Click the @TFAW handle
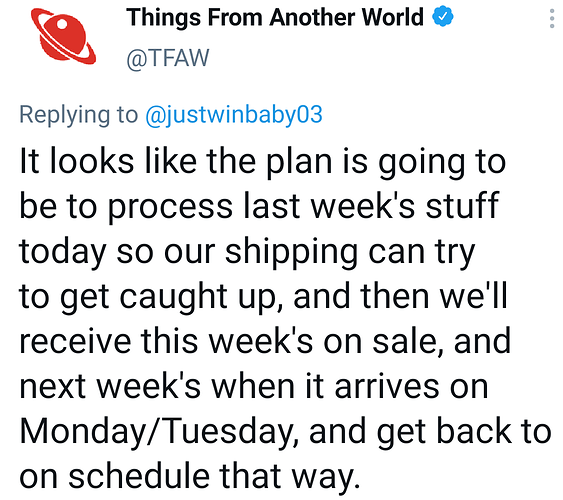The height and width of the screenshot is (500, 563). 168,57
